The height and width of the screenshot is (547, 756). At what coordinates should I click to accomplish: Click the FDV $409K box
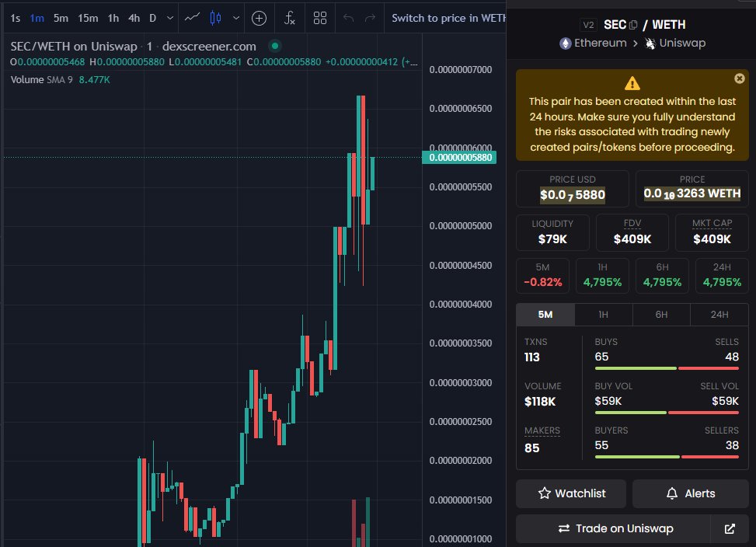coord(632,233)
